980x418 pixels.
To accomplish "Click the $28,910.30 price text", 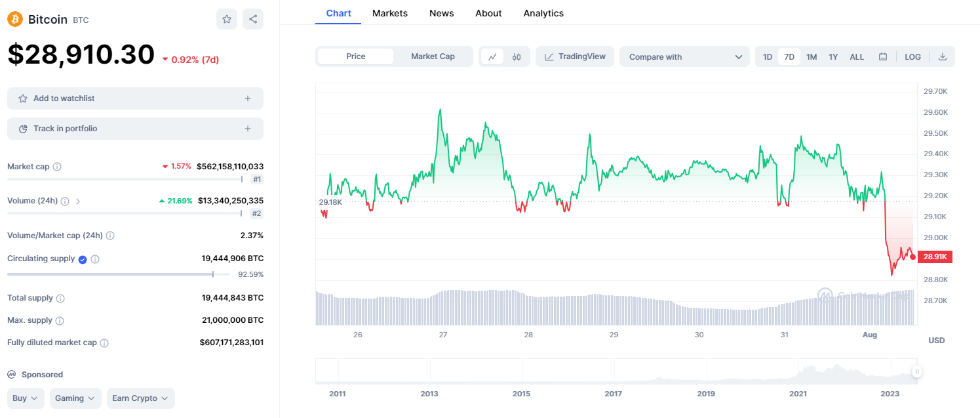I will [81, 54].
